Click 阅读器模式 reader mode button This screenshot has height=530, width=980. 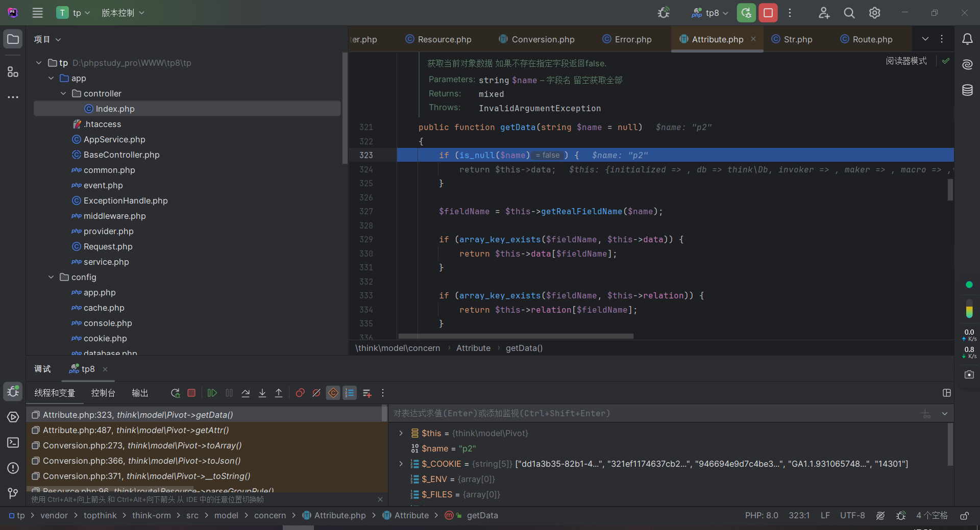tap(906, 61)
